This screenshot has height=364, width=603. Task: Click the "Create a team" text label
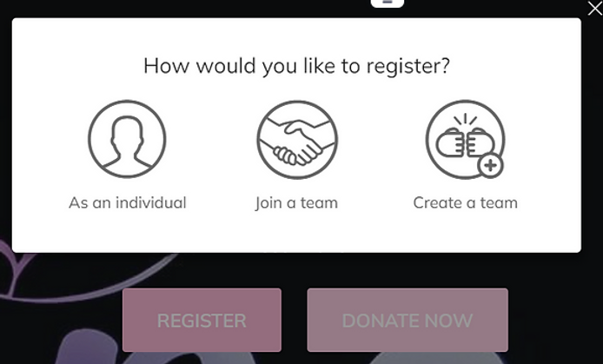pos(466,202)
